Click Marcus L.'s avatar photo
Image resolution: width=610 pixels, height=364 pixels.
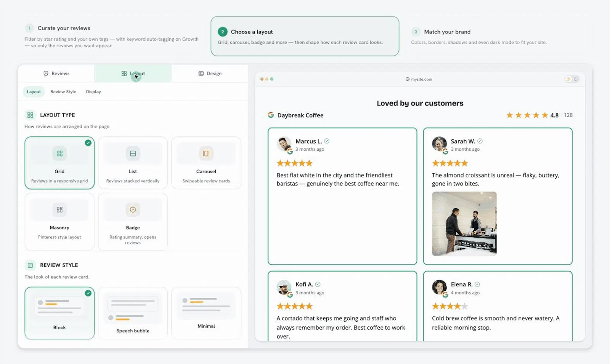point(284,144)
